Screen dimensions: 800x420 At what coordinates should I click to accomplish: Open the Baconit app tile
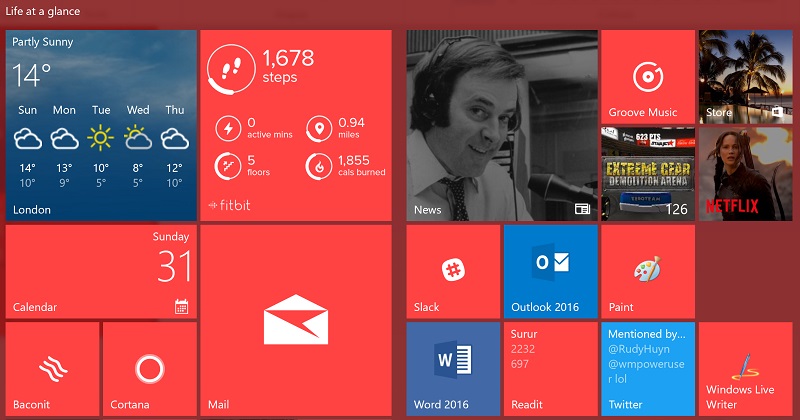pyautogui.click(x=53, y=369)
